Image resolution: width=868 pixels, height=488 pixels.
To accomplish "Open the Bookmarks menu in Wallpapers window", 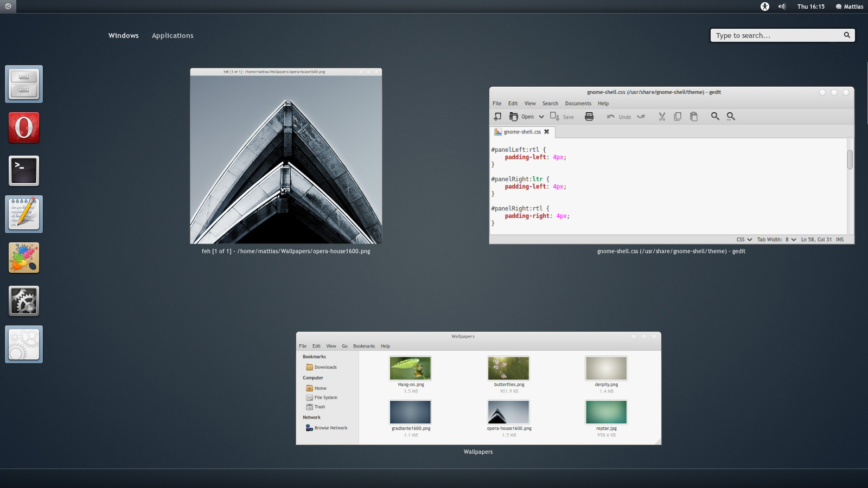I will coord(364,346).
